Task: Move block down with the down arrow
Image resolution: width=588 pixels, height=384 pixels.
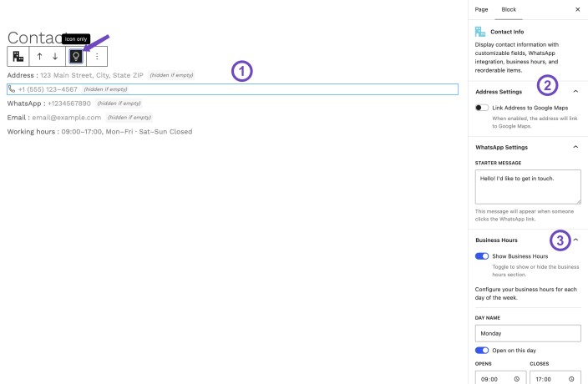Action: click(x=55, y=57)
